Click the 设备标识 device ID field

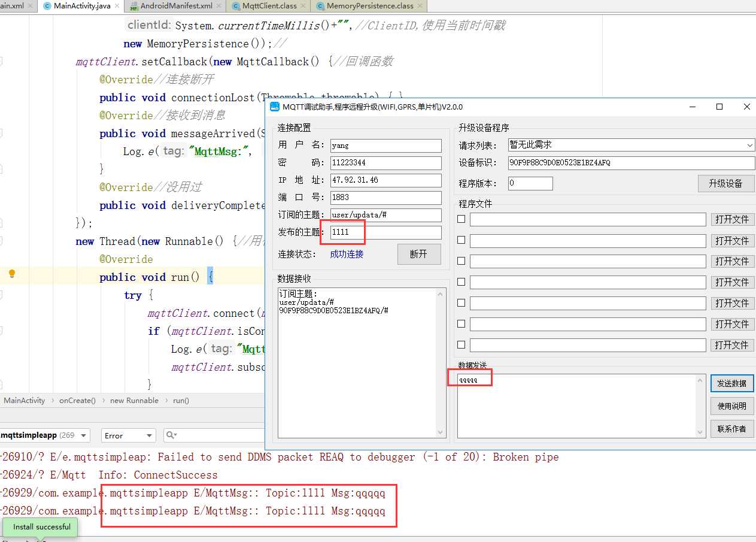631,163
